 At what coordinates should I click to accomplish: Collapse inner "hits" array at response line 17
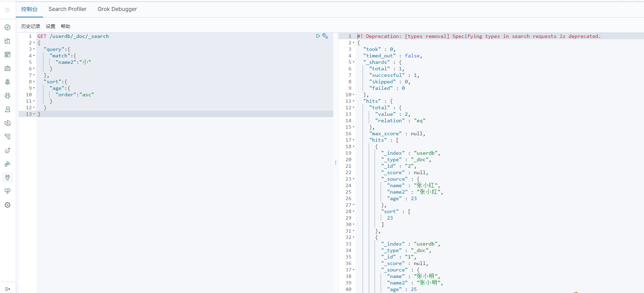(354, 140)
